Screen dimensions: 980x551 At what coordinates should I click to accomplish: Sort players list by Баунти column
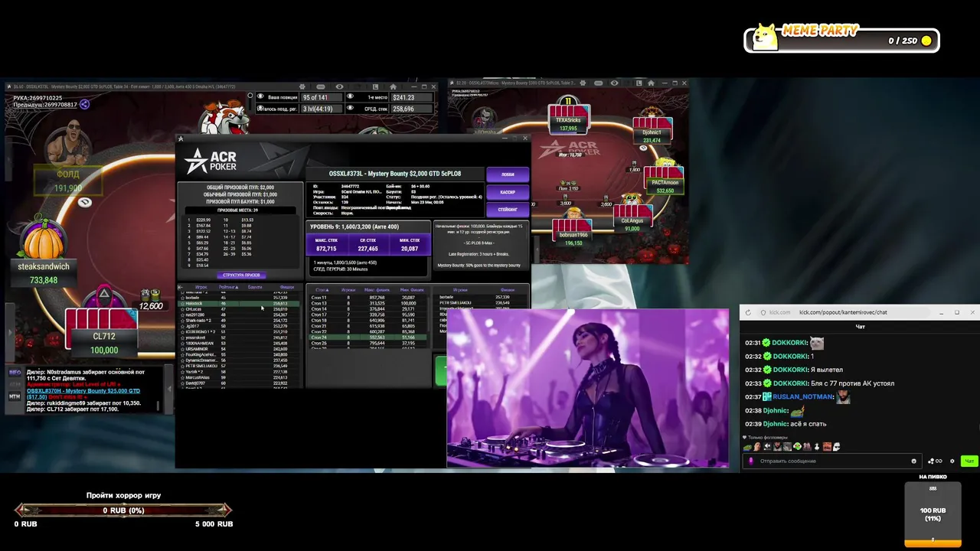tap(255, 287)
